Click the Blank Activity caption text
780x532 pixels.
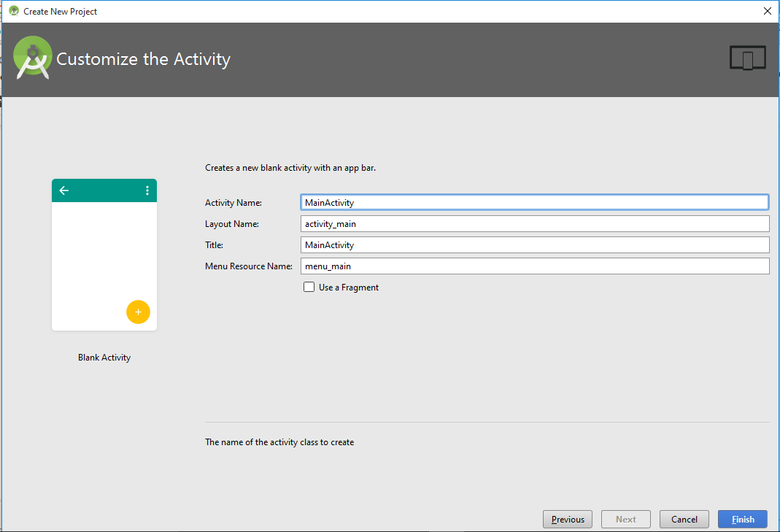point(104,358)
